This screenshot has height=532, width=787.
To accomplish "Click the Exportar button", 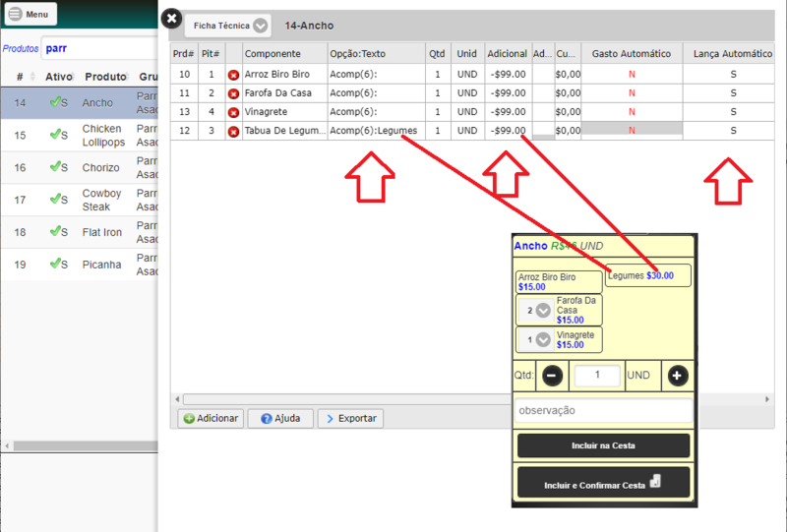I will click(351, 419).
